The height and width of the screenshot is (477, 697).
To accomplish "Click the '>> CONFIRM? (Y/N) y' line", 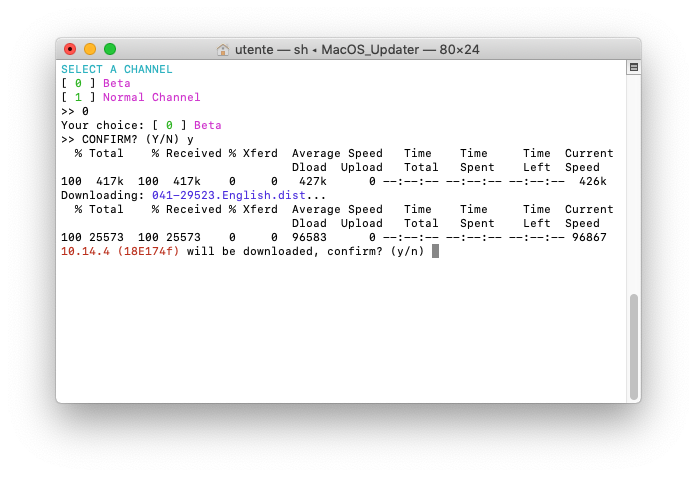I will (x=127, y=139).
